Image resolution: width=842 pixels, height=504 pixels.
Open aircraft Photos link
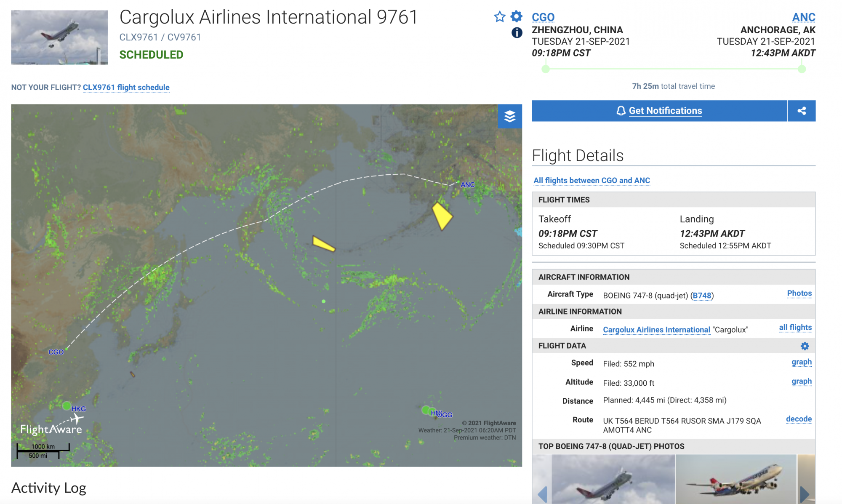(x=799, y=293)
